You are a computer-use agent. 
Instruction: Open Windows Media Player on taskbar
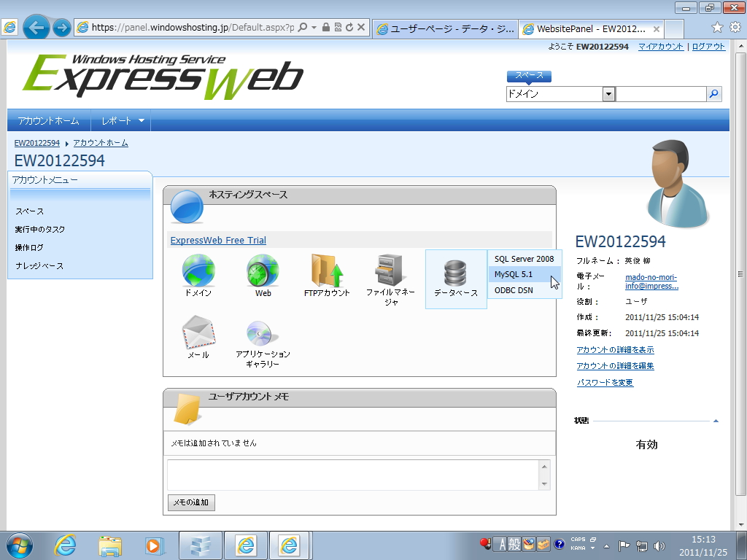[x=155, y=545]
